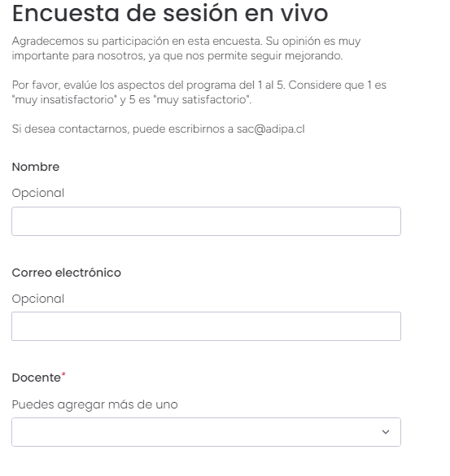Click the red required asterisk beside Docente

[x=63, y=374]
